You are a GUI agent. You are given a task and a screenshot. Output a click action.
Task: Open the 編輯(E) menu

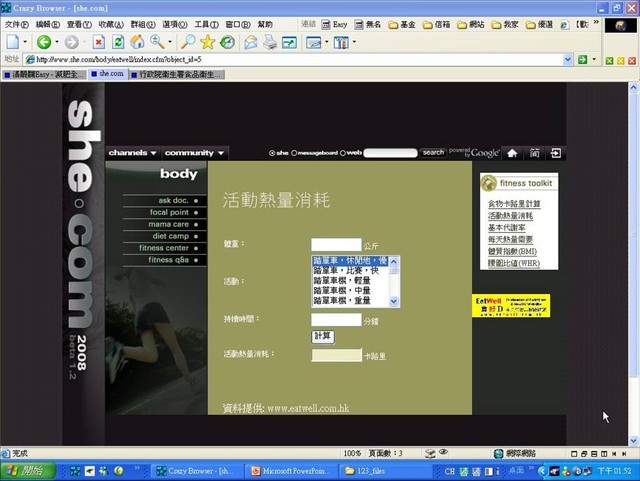coord(48,24)
